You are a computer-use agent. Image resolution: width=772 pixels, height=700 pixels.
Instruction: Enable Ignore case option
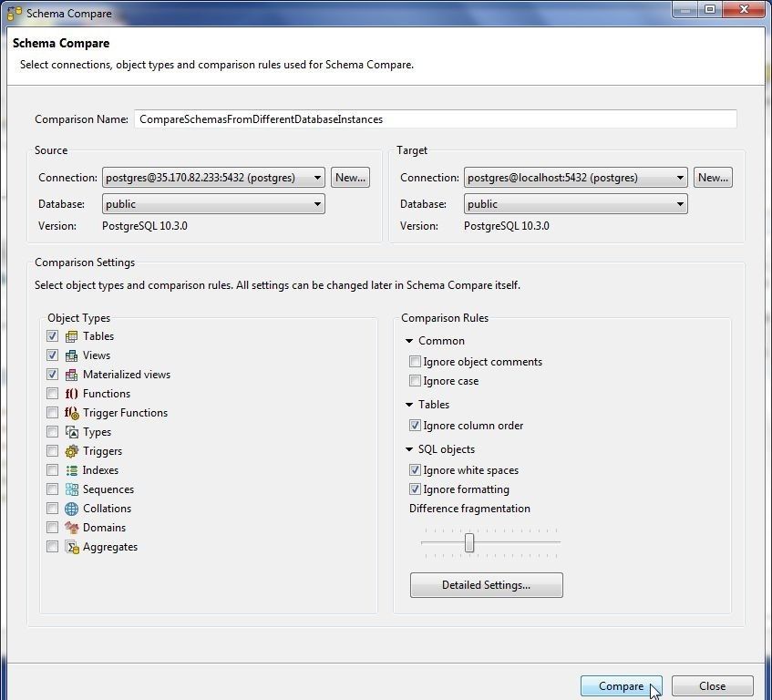coord(415,381)
